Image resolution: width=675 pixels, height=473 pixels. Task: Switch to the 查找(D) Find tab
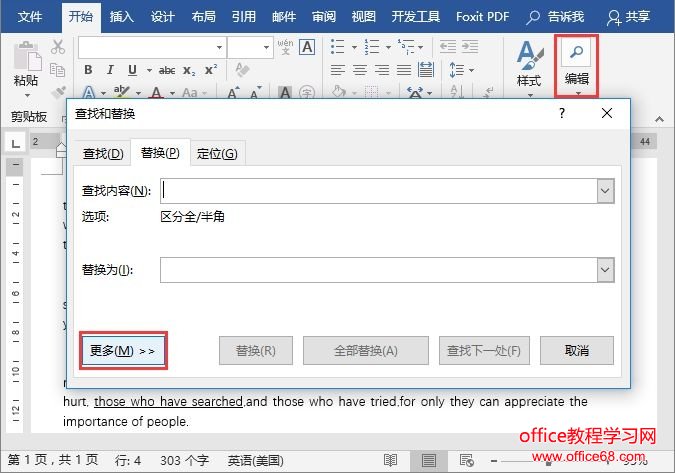(x=103, y=153)
